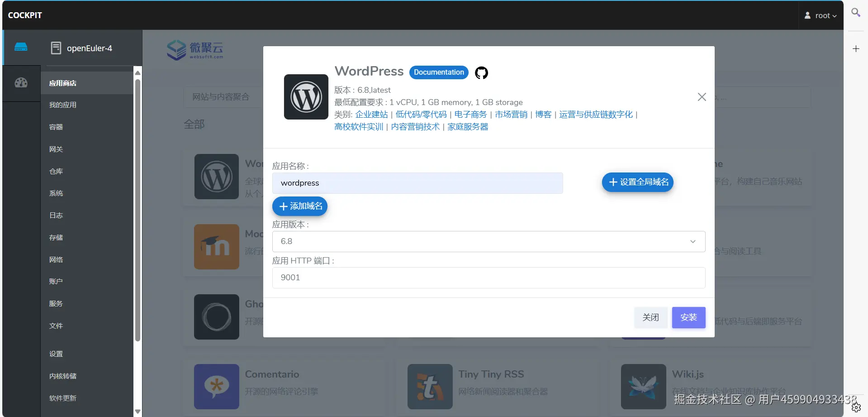Click the openEuler-4 host page icon

56,48
